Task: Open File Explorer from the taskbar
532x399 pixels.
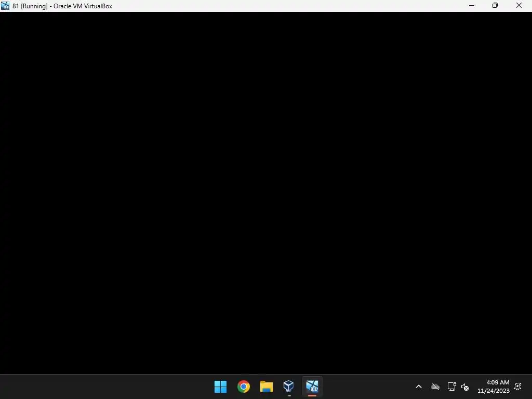Action: pyautogui.click(x=267, y=387)
